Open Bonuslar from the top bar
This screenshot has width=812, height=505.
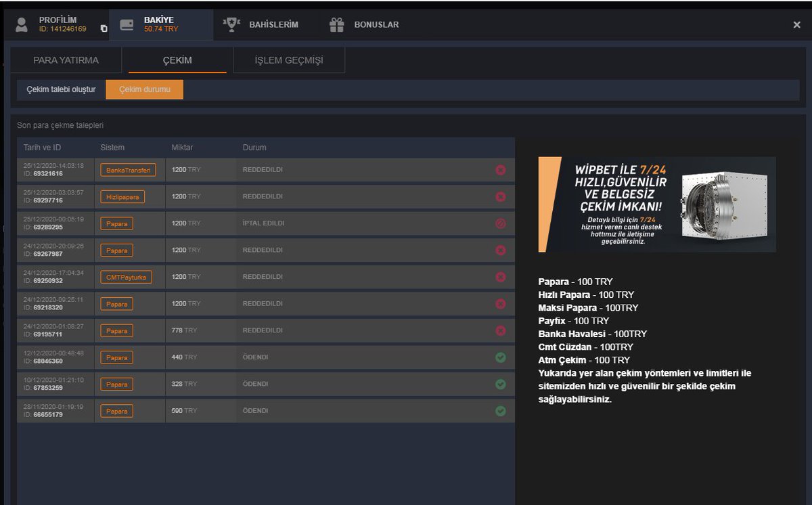coord(364,25)
